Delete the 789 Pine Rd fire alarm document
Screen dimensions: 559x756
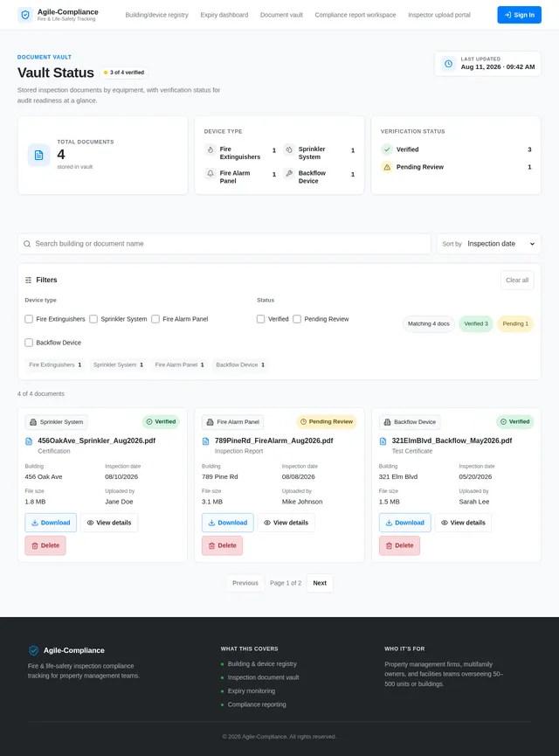[x=222, y=545]
